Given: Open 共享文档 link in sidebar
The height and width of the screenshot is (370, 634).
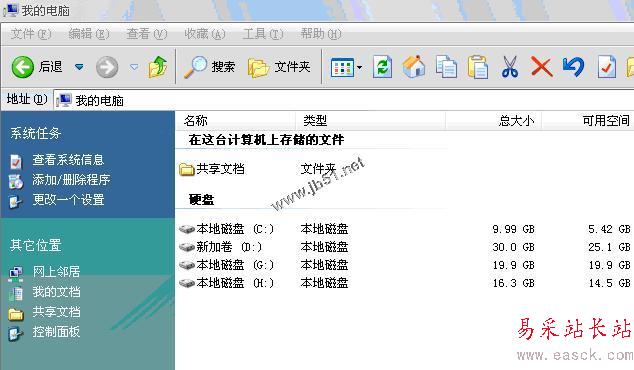Looking at the screenshot, I should (x=56, y=312).
